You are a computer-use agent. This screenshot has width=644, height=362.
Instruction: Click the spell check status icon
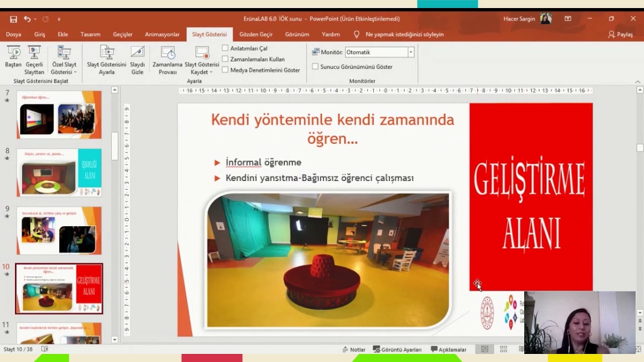(x=45, y=349)
